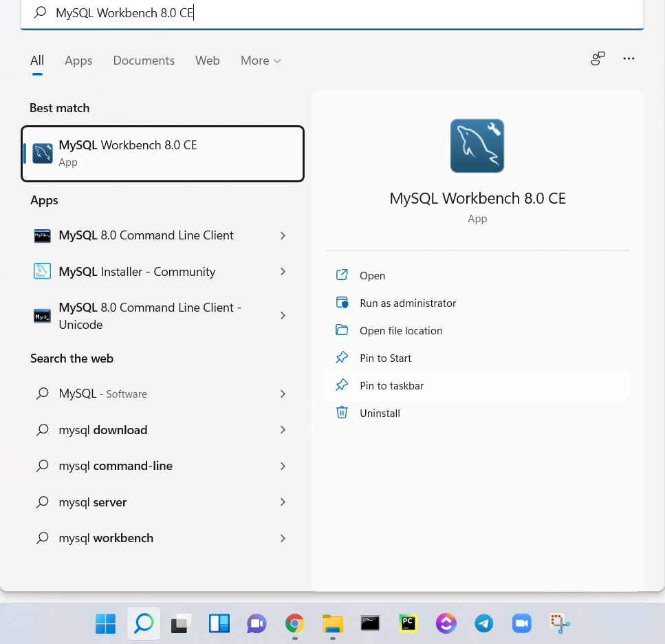The width and height of the screenshot is (665, 644).
Task: Click the MySQL 8.0 Command Line Client icon
Action: pos(43,235)
